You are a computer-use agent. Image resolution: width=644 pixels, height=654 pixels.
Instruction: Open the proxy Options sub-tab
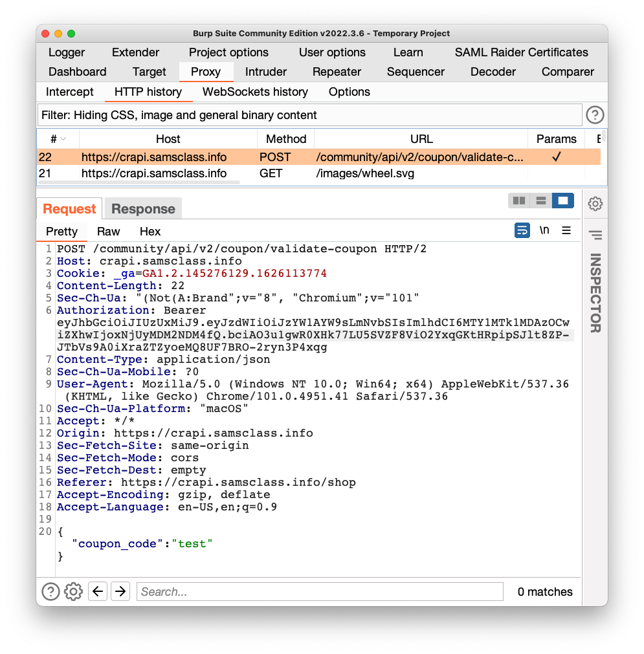(x=350, y=92)
